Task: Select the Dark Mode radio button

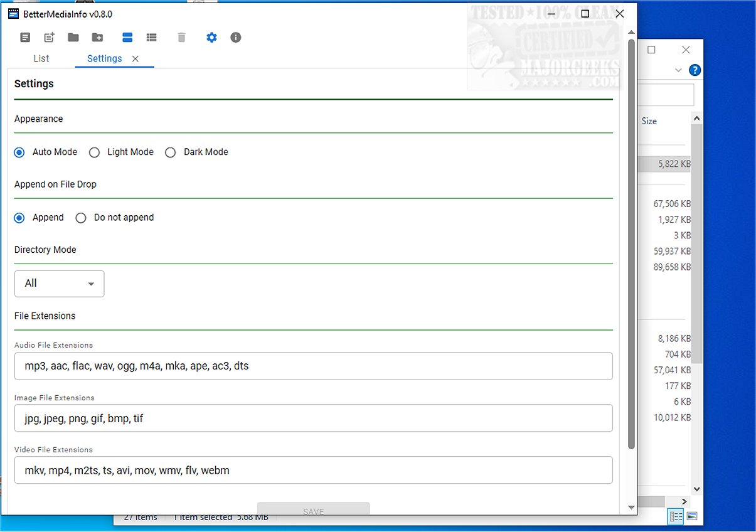Action: pyautogui.click(x=170, y=152)
